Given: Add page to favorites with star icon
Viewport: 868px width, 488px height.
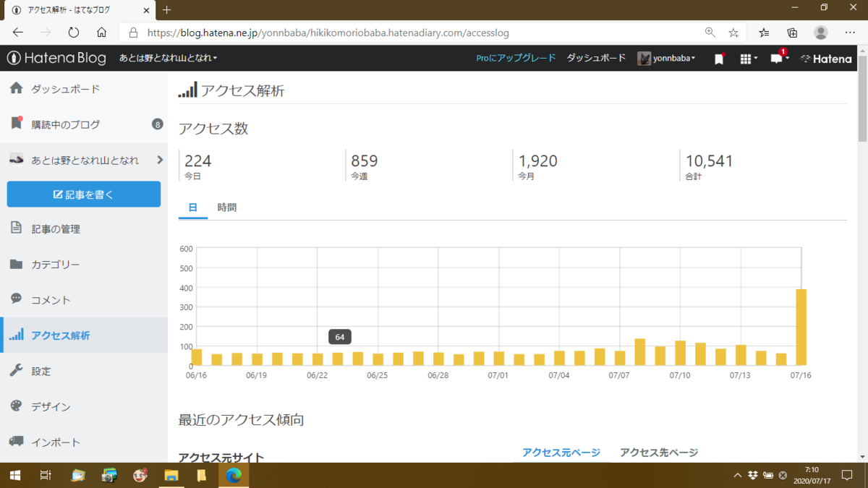Looking at the screenshot, I should tap(733, 33).
